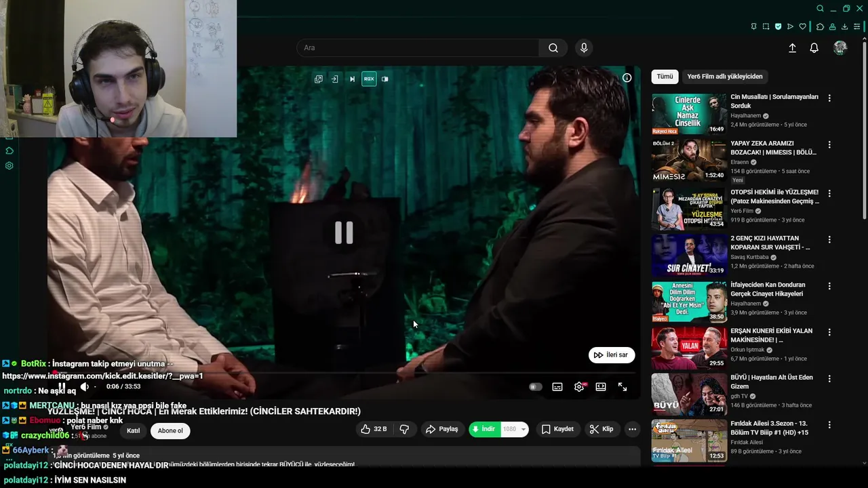Open the account avatar menu
The height and width of the screenshot is (488, 868).
tap(840, 47)
